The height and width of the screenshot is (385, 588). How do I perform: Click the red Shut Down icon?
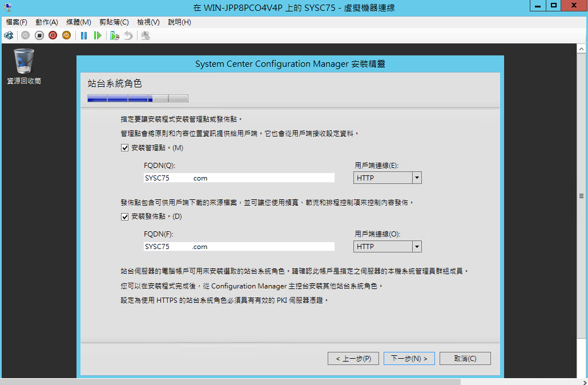(x=53, y=35)
